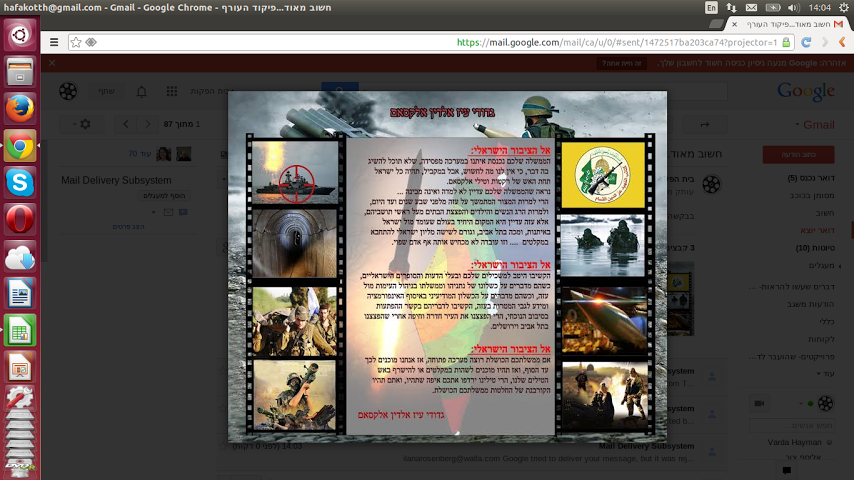Open Ubuntu Dash home launcher
The image size is (854, 480).
point(20,35)
